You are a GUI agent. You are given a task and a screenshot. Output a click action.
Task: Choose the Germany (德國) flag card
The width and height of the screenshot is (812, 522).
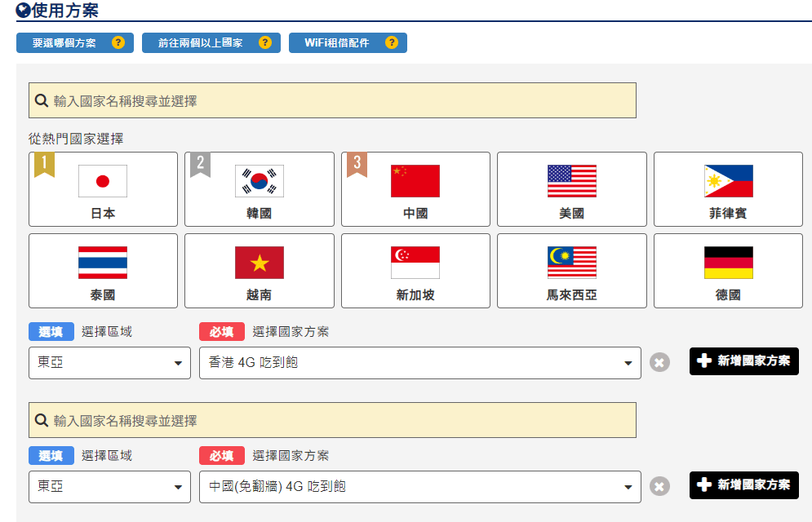[x=728, y=271]
